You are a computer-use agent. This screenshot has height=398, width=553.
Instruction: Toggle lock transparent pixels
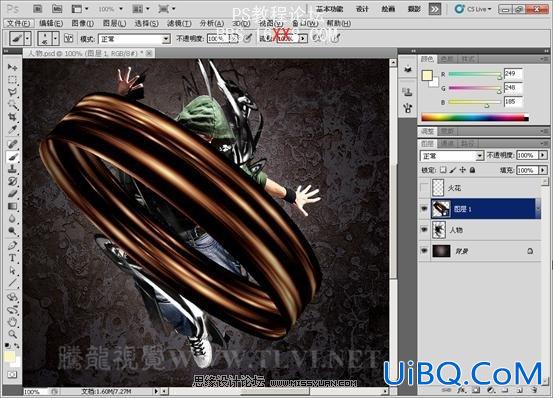point(443,170)
